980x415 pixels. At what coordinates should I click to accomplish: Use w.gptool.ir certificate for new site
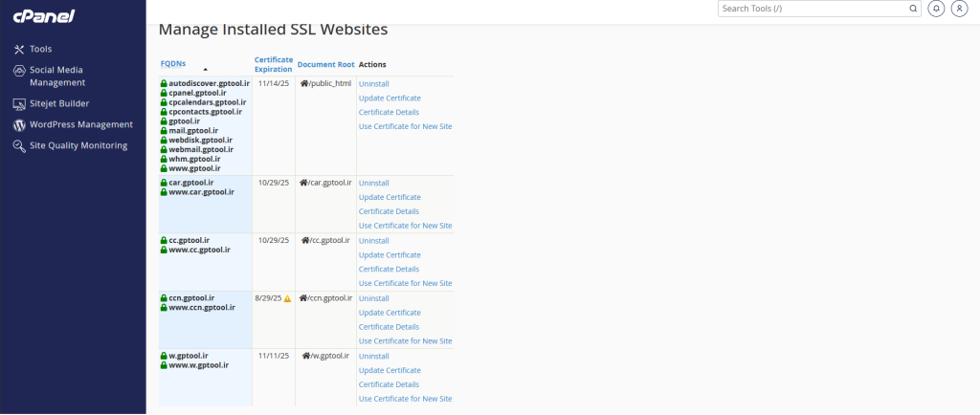click(x=405, y=399)
